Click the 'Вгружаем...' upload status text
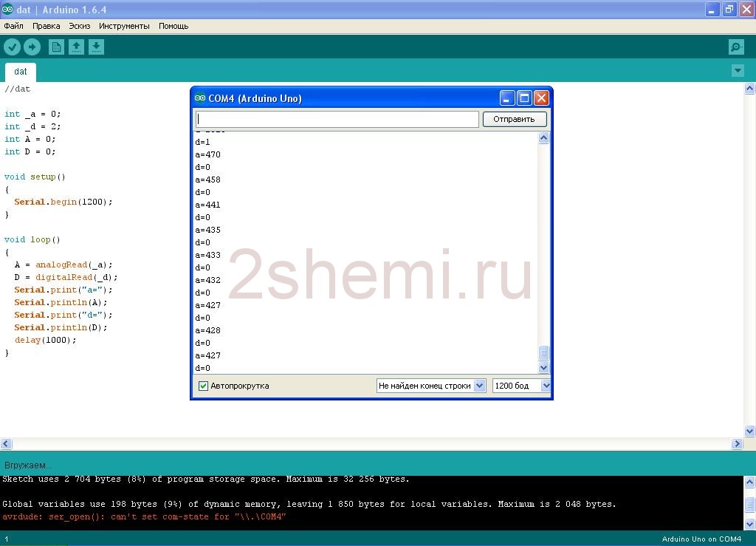756x546 pixels. tap(28, 465)
